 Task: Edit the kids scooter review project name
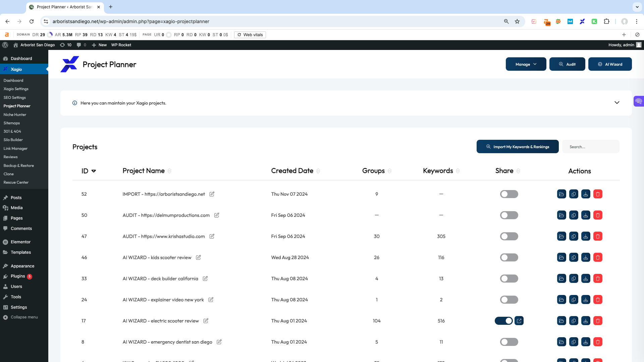click(x=198, y=257)
